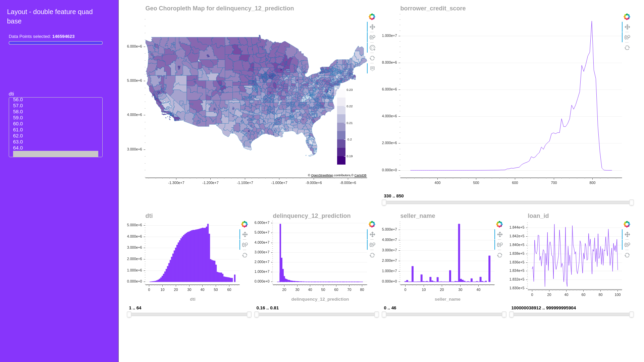This screenshot has height=362, width=644.
Task: Click the '330 .. 850' slider value label
Action: 394,196
